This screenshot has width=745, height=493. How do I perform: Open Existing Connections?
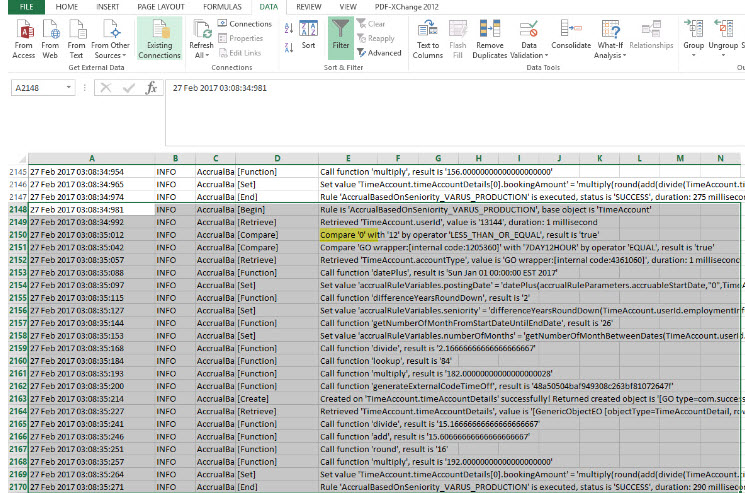tap(160, 39)
